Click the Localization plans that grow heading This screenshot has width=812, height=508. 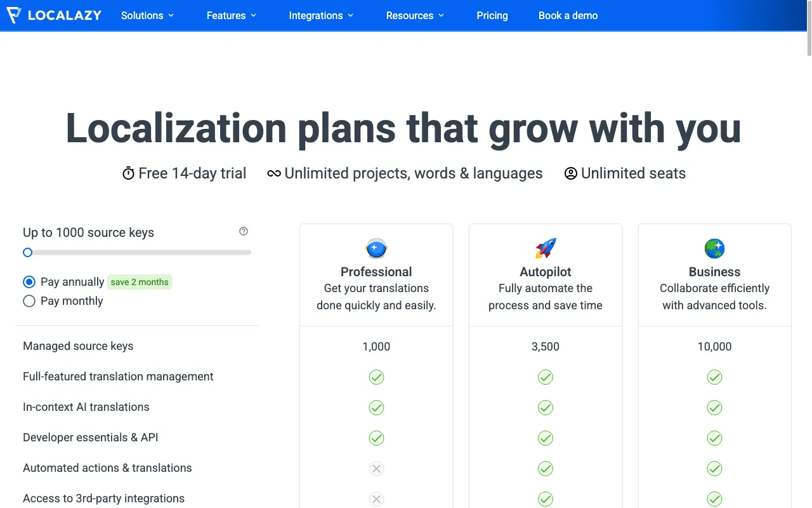403,128
